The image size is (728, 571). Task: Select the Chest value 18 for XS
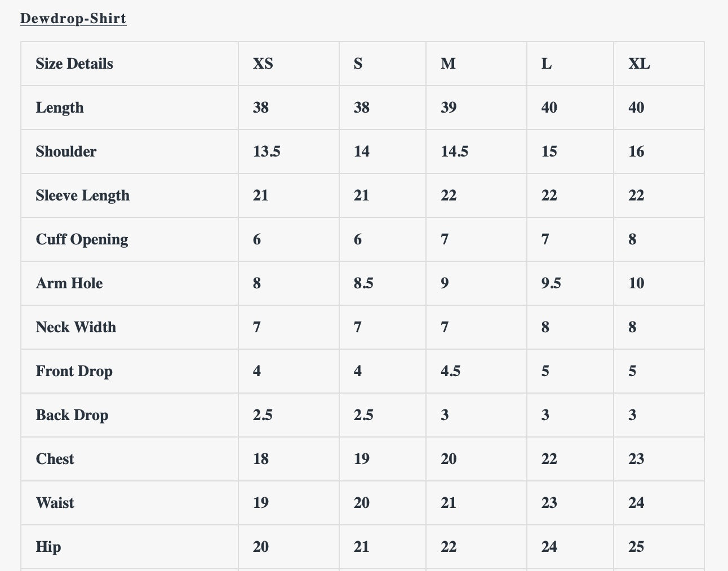point(261,459)
